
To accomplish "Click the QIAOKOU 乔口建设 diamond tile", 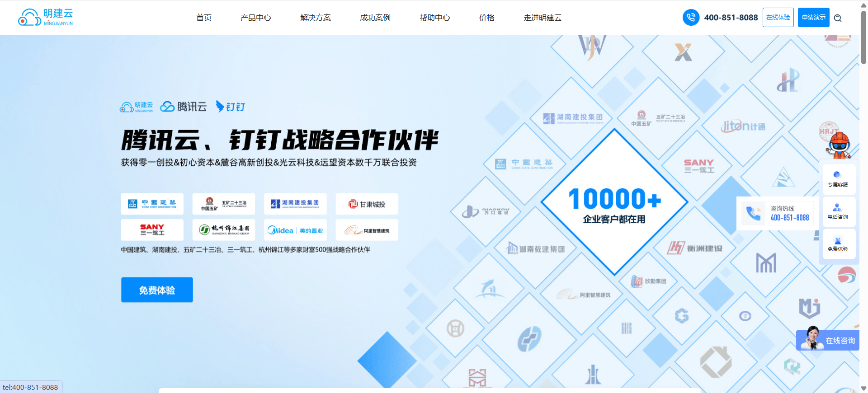I will click(486, 211).
